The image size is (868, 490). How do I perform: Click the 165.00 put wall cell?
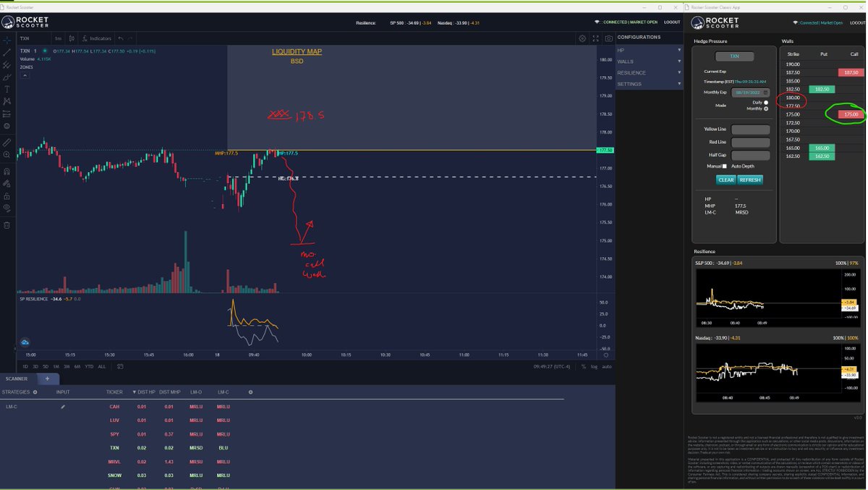pos(821,148)
